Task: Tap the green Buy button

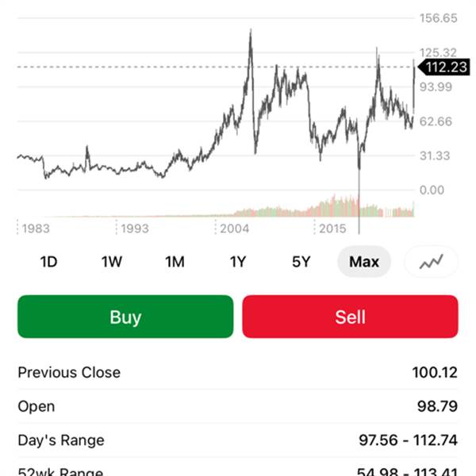Action: click(125, 317)
